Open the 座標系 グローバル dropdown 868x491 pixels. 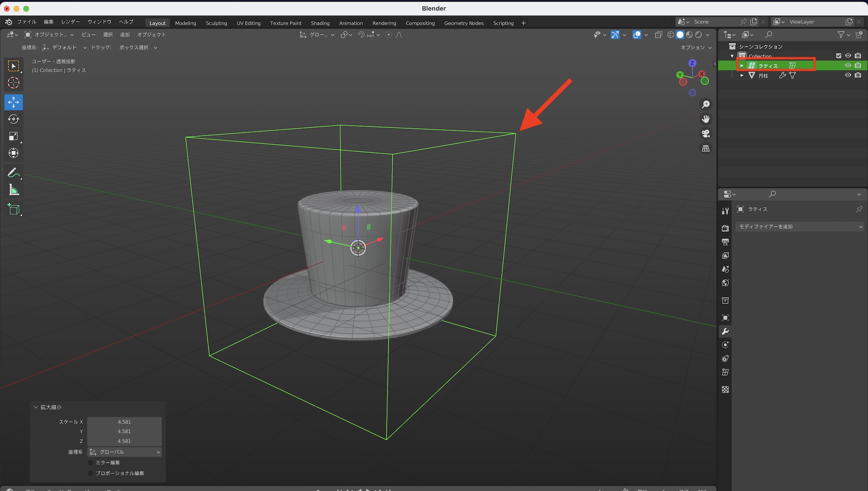[125, 452]
